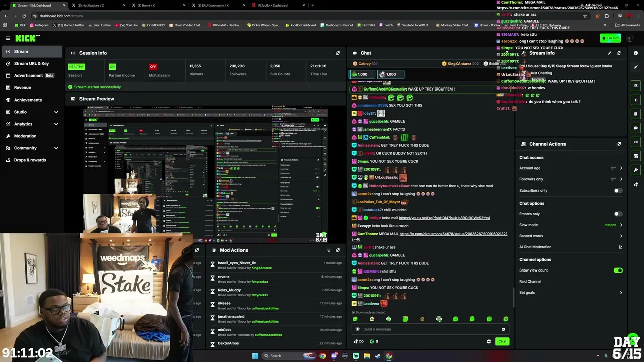Select Stream in the sidebar

pyautogui.click(x=32, y=51)
